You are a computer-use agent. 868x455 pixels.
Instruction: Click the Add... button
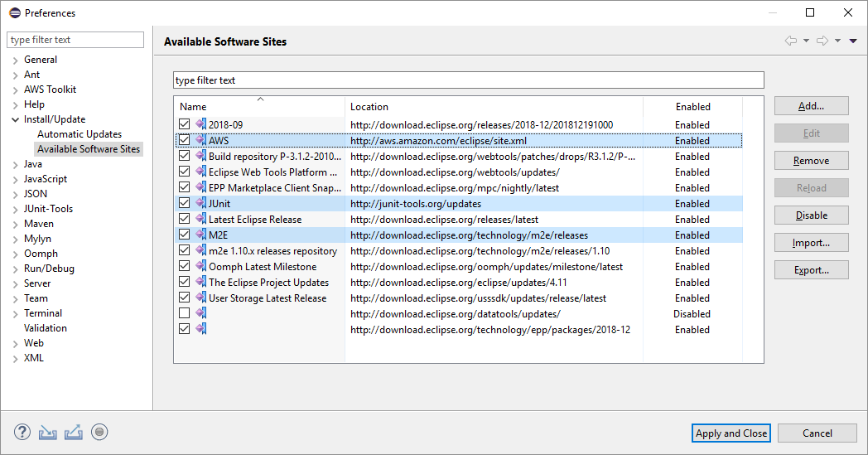coord(811,106)
